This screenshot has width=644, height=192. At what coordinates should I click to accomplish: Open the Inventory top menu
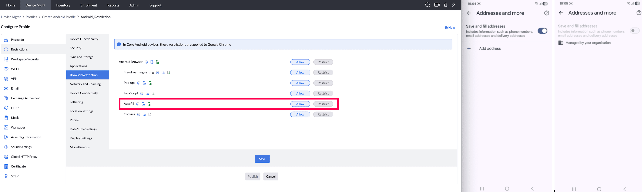63,5
